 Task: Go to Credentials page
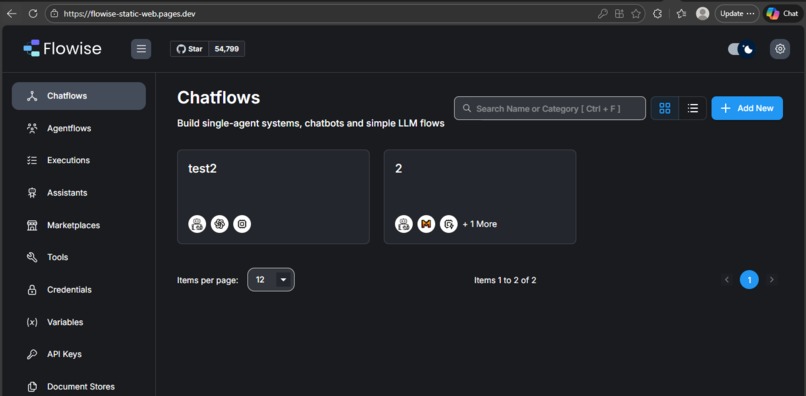79,290
